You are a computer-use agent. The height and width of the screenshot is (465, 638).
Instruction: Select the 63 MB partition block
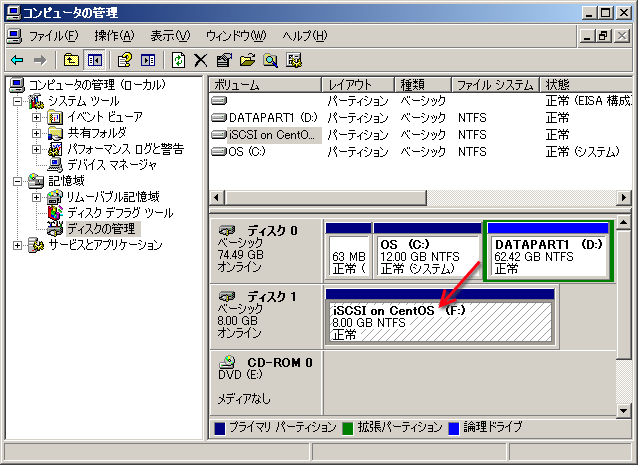click(x=349, y=253)
